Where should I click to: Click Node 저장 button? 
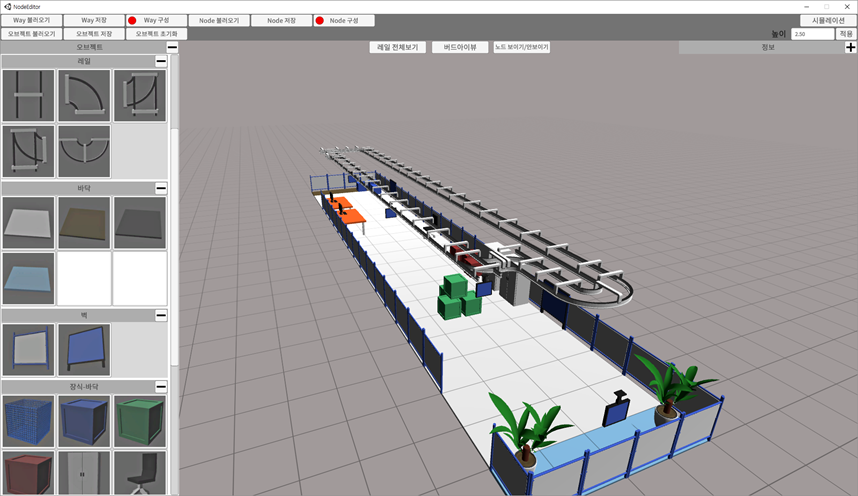pos(281,20)
